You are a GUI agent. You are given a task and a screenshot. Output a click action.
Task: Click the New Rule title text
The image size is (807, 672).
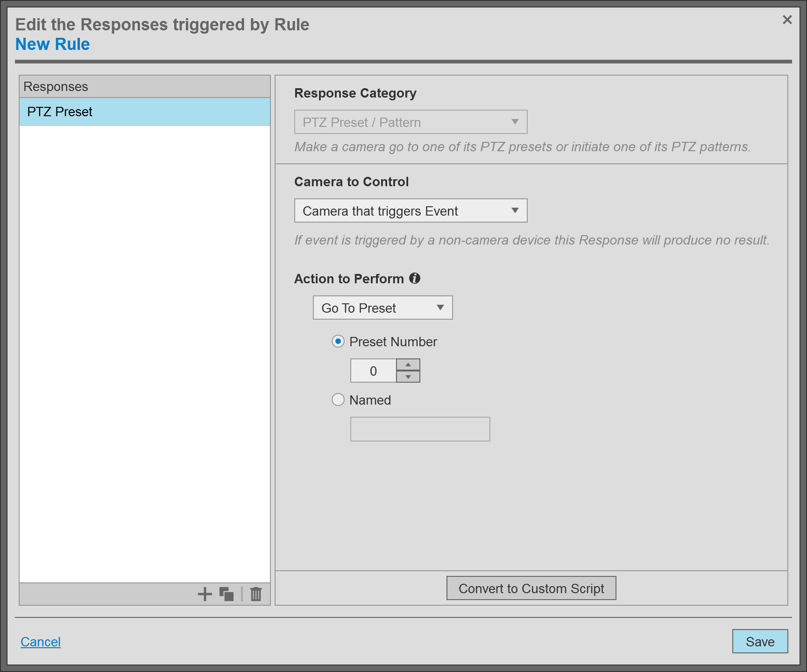coord(53,44)
